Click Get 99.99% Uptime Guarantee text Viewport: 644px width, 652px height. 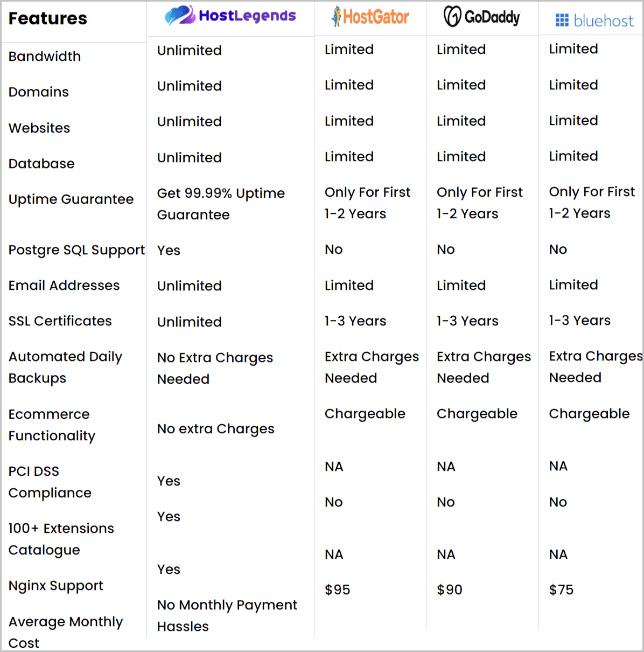pyautogui.click(x=221, y=204)
